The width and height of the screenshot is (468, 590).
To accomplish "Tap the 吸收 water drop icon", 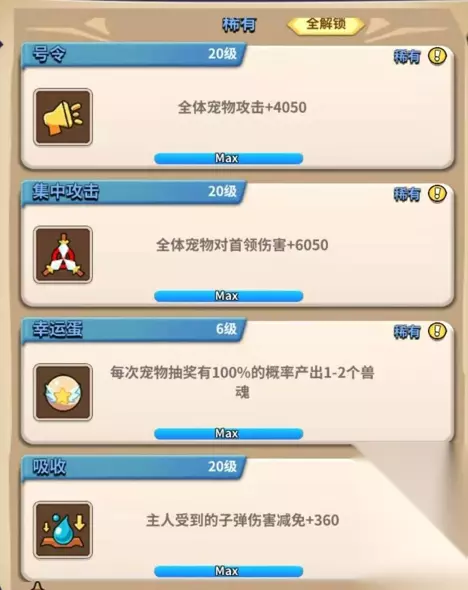I will 63,530.
